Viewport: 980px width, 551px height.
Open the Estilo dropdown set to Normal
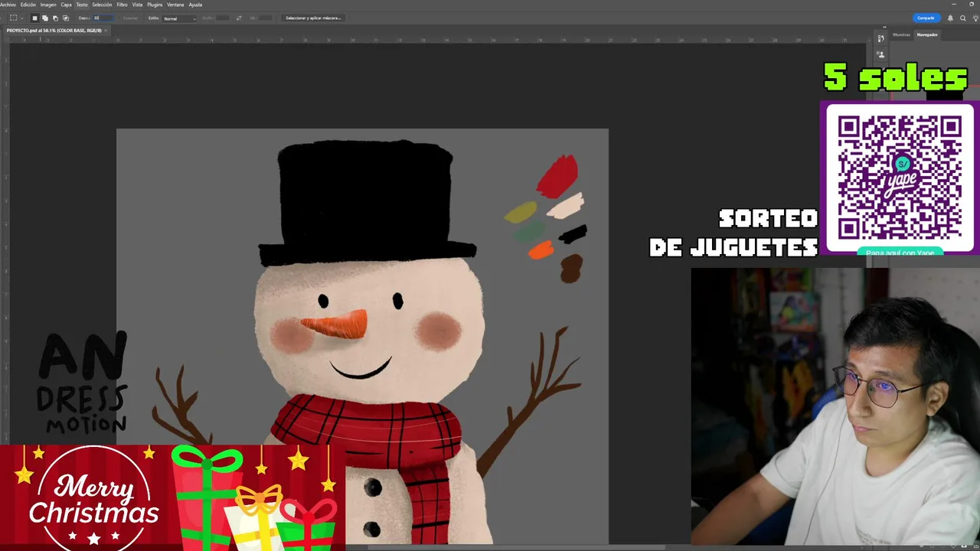179,18
